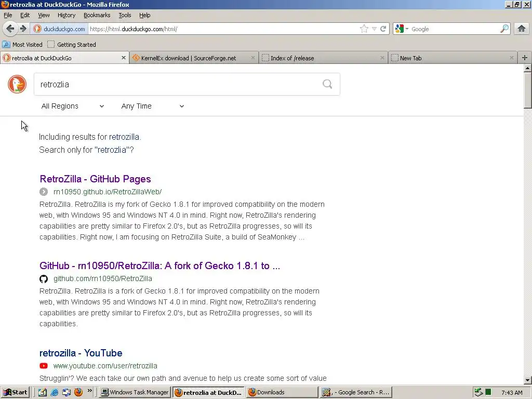
Task: Open the Bookmarks menu
Action: (97, 15)
